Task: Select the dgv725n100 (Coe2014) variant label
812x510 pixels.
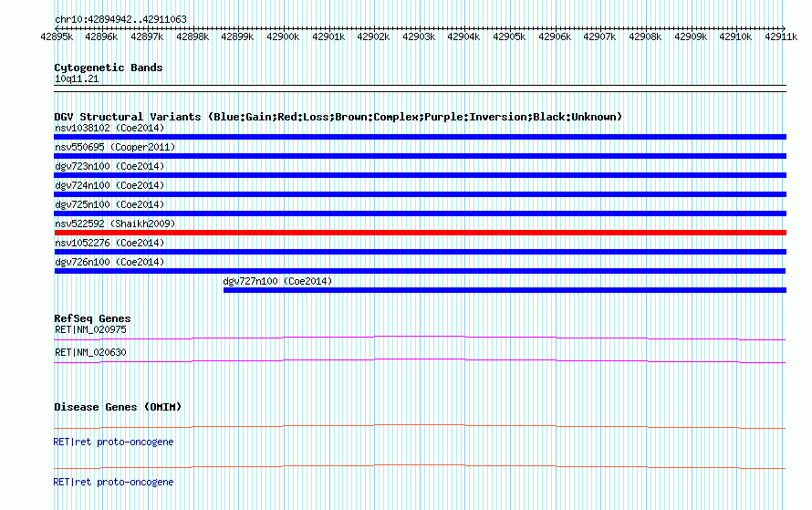Action: [x=109, y=204]
